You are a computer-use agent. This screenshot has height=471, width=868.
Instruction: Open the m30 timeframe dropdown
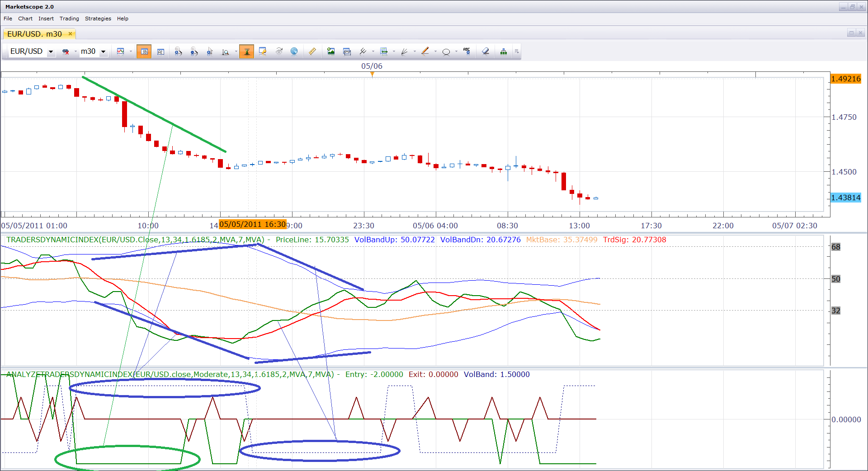103,52
